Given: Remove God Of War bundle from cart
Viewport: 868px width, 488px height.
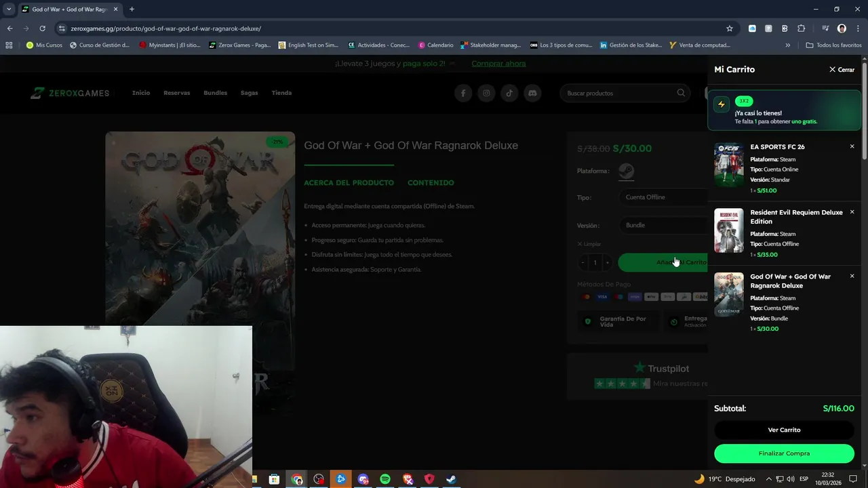Looking at the screenshot, I should click(852, 276).
